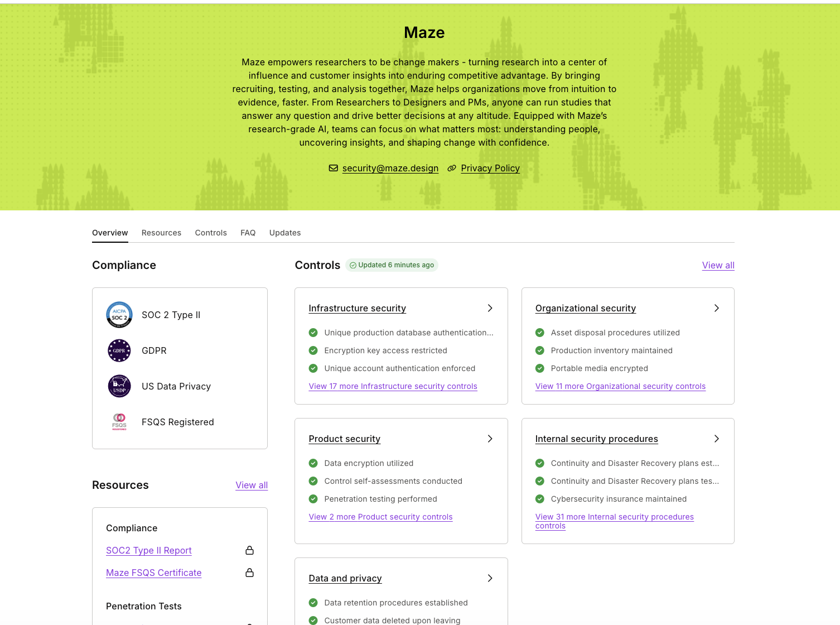Click green check beside Customer data deleted upon leaving
This screenshot has width=840, height=625.
313,621
